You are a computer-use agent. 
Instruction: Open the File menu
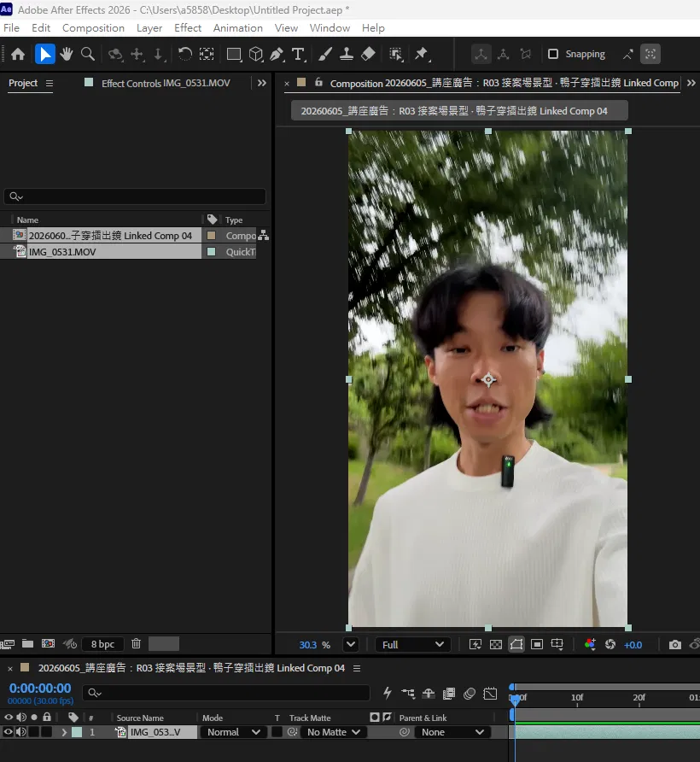[12, 27]
